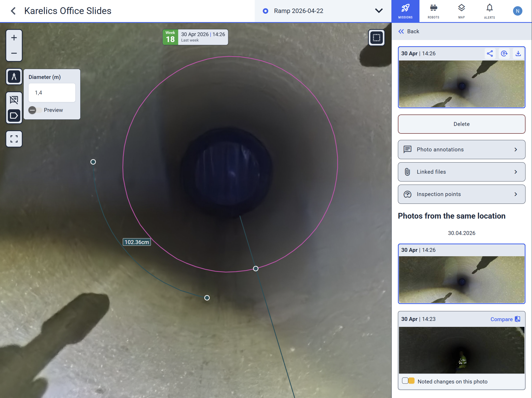Viewport: 532px width, 398px height.
Task: Click the Diameter input field
Action: (52, 93)
